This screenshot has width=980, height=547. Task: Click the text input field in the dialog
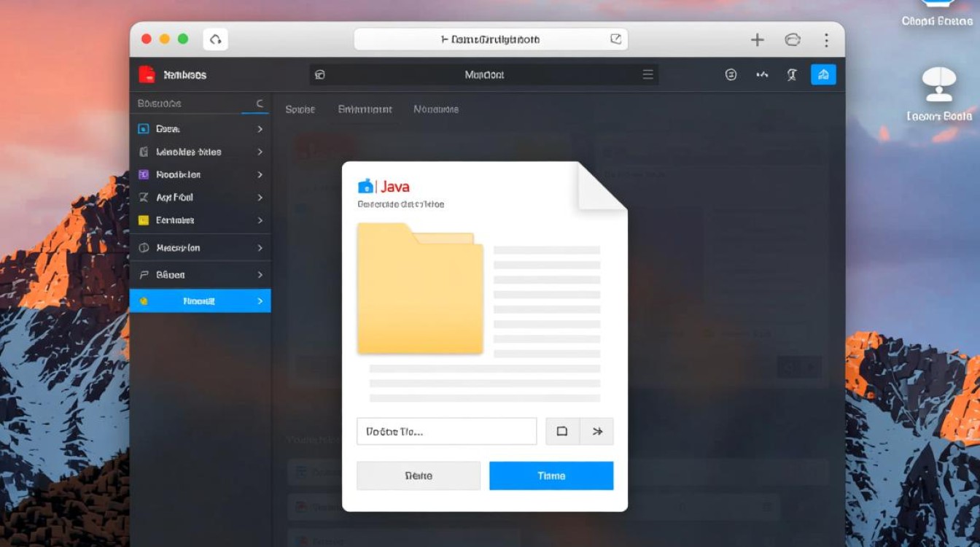(x=446, y=431)
